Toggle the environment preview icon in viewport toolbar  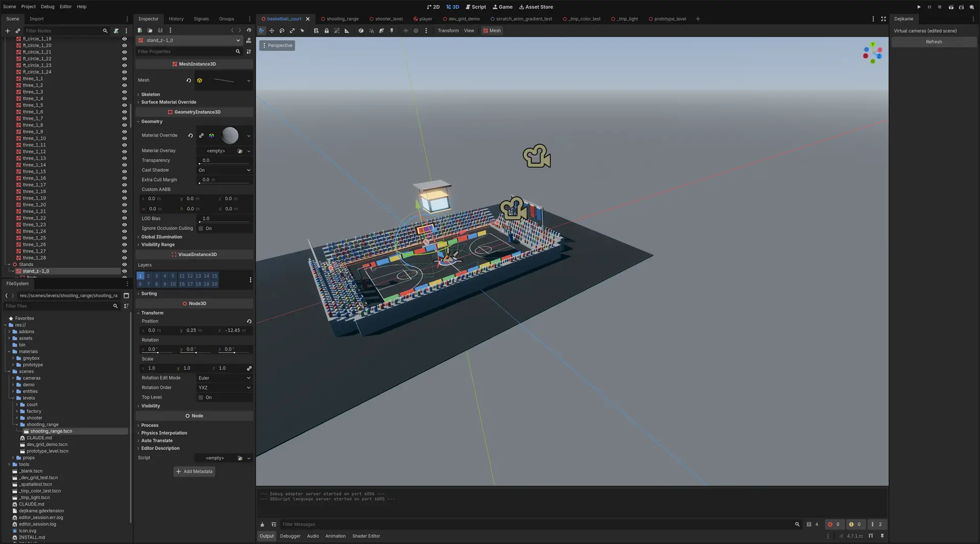(x=416, y=31)
